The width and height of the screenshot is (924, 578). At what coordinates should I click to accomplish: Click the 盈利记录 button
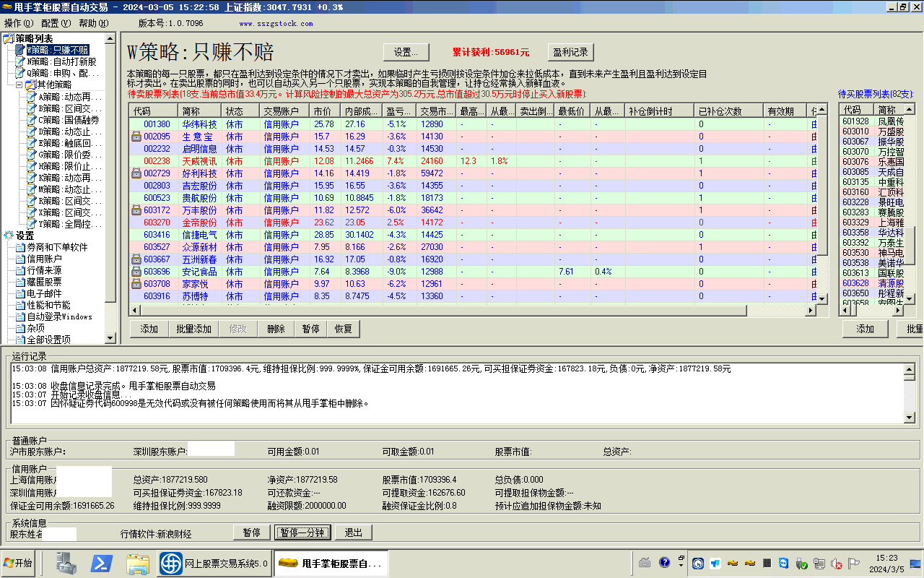tap(570, 52)
